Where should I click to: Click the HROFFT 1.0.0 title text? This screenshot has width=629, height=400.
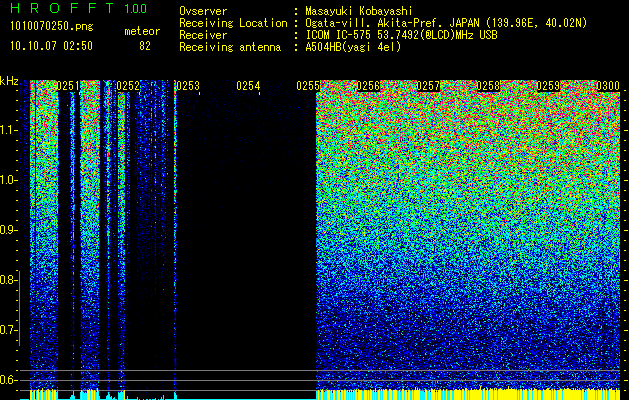(x=79, y=8)
